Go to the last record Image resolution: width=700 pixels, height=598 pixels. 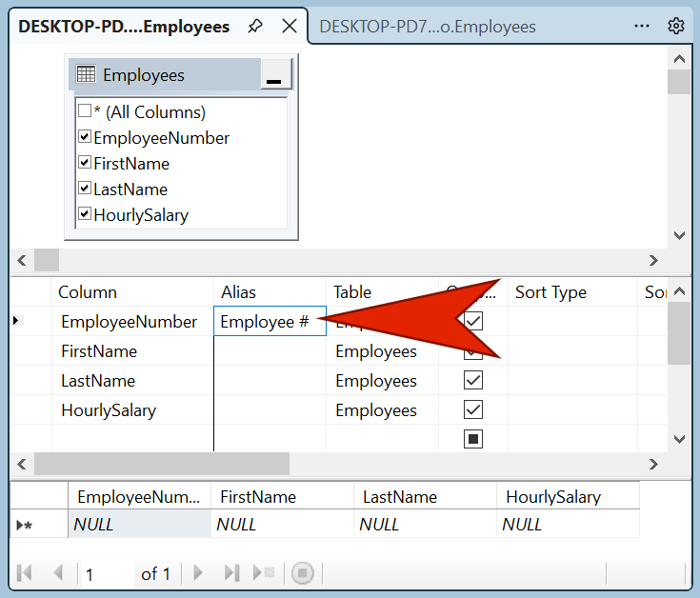tap(231, 572)
